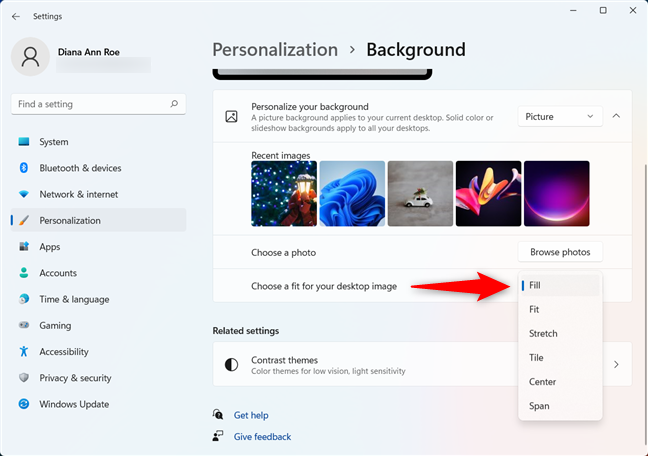648x456 pixels.
Task: Click the System monitor icon
Action: point(24,142)
